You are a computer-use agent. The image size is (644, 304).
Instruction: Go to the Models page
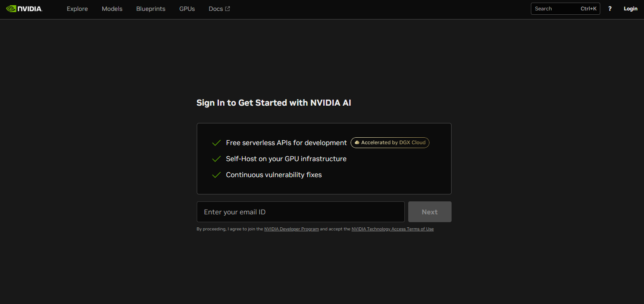coord(112,9)
